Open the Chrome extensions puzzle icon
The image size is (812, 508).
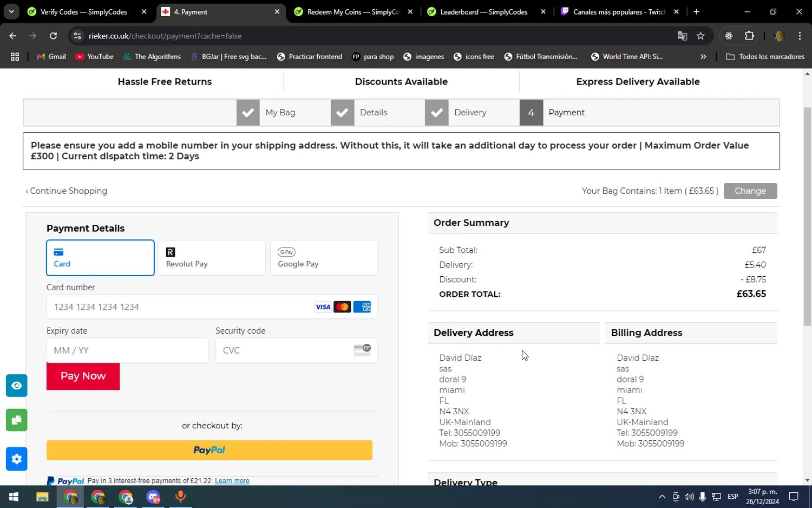pyautogui.click(x=749, y=36)
